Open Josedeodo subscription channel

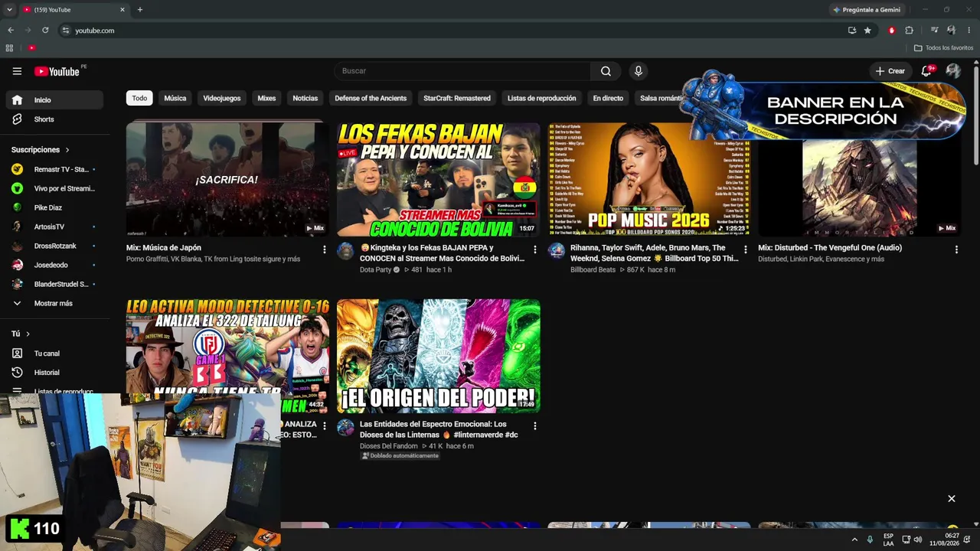(x=54, y=266)
